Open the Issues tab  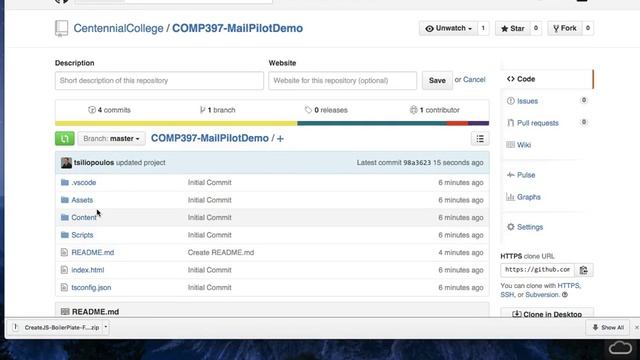(x=527, y=101)
